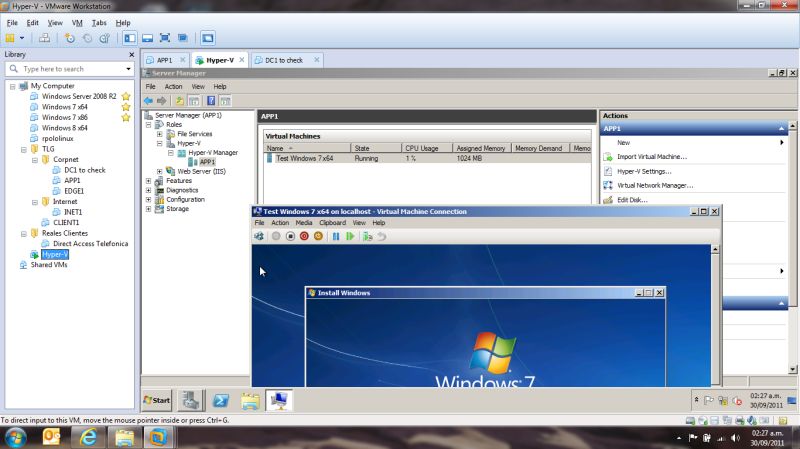Collapse the My Computer tree node

point(13,86)
